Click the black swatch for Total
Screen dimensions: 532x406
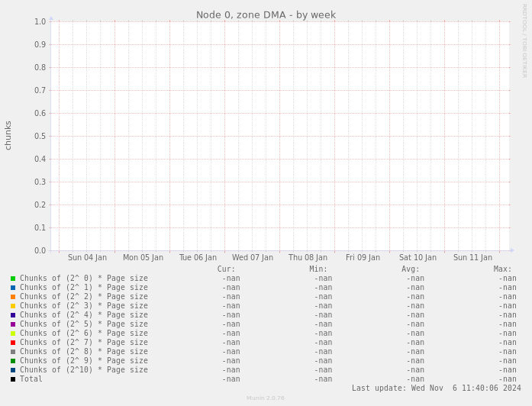point(13,379)
